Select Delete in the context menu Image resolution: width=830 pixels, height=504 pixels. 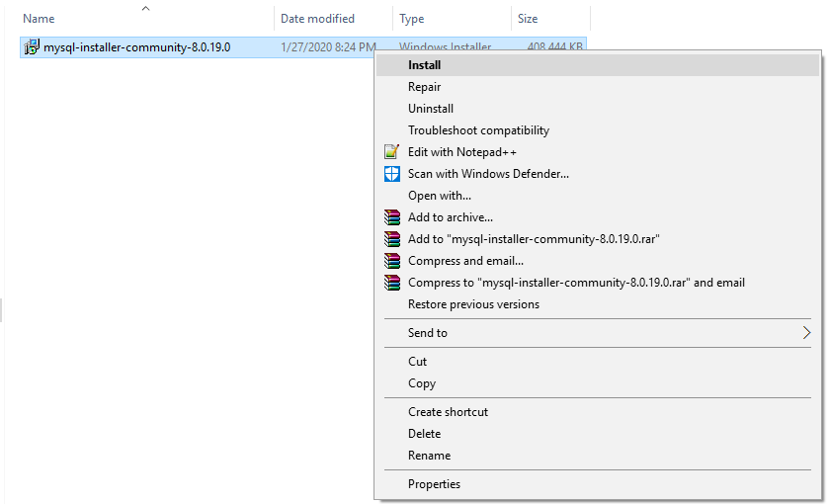point(598,434)
